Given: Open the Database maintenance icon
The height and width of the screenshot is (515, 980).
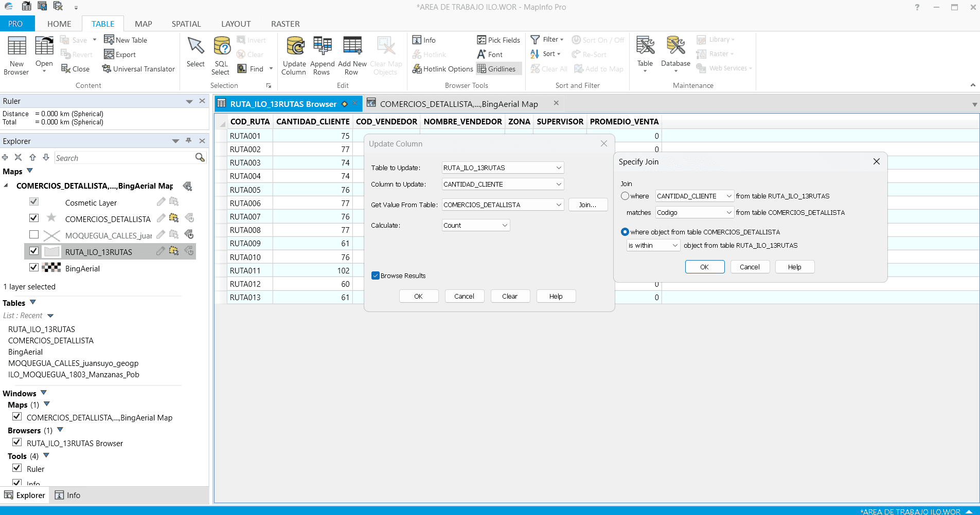Looking at the screenshot, I should click(675, 45).
